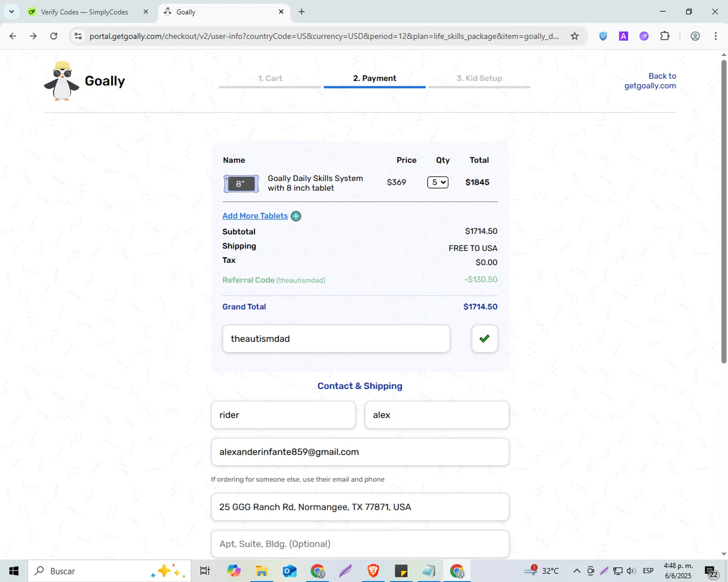Open the volume control in system tray
The width and height of the screenshot is (728, 582).
[x=631, y=571]
